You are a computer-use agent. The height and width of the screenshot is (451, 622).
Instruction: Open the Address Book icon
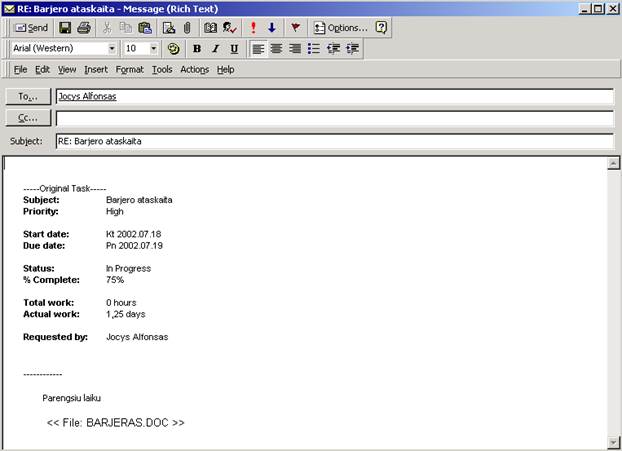(x=210, y=28)
